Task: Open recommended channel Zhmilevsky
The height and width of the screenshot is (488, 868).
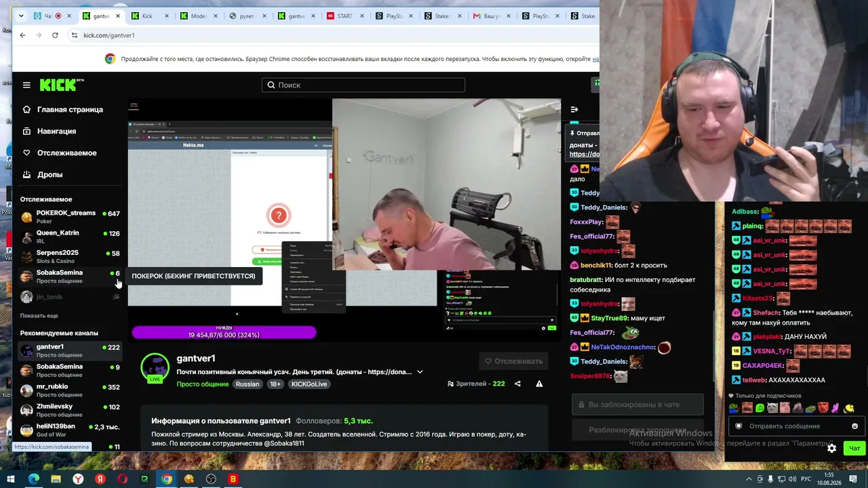Action: [70, 410]
